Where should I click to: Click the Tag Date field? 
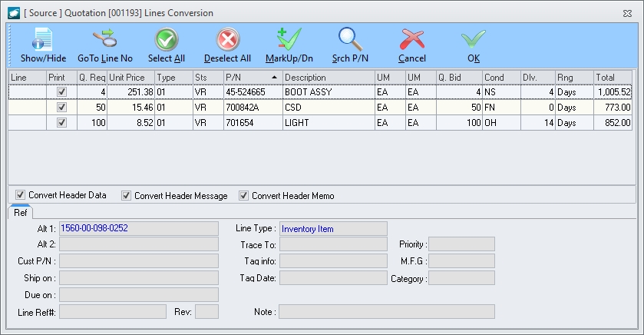(333, 277)
